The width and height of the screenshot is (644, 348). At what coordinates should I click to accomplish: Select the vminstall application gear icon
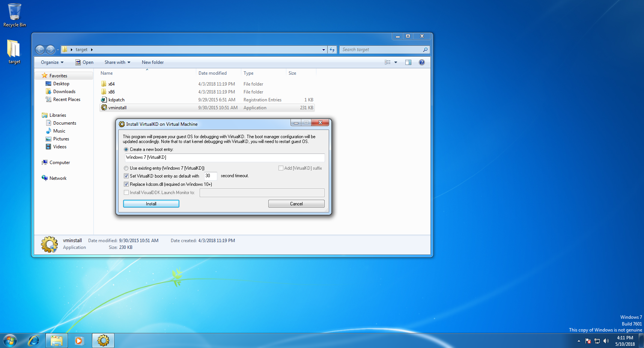tap(104, 107)
